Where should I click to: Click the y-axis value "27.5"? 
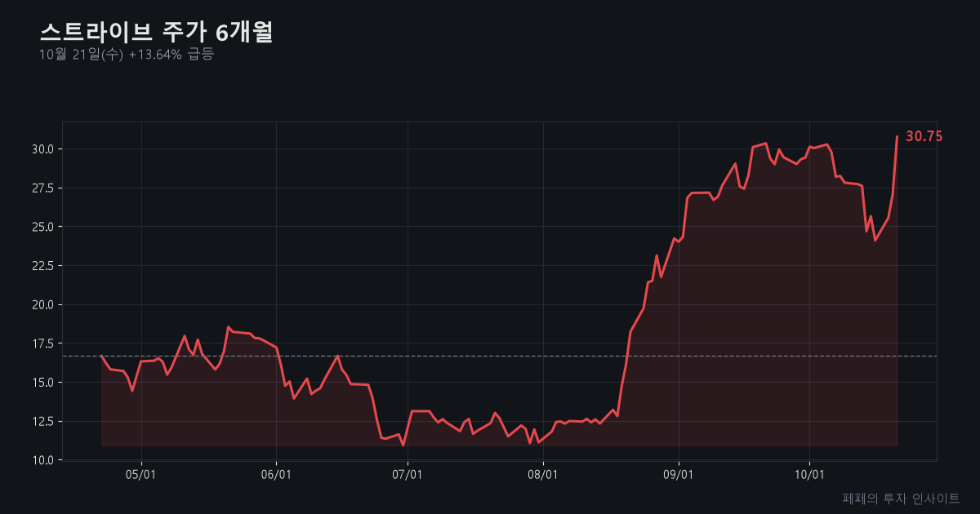tap(44, 188)
